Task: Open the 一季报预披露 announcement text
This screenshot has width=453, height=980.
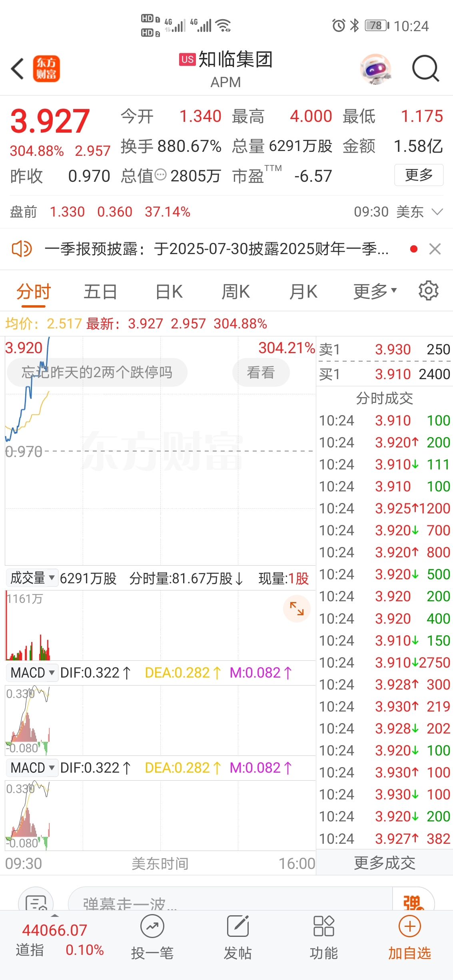Action: coord(216,249)
